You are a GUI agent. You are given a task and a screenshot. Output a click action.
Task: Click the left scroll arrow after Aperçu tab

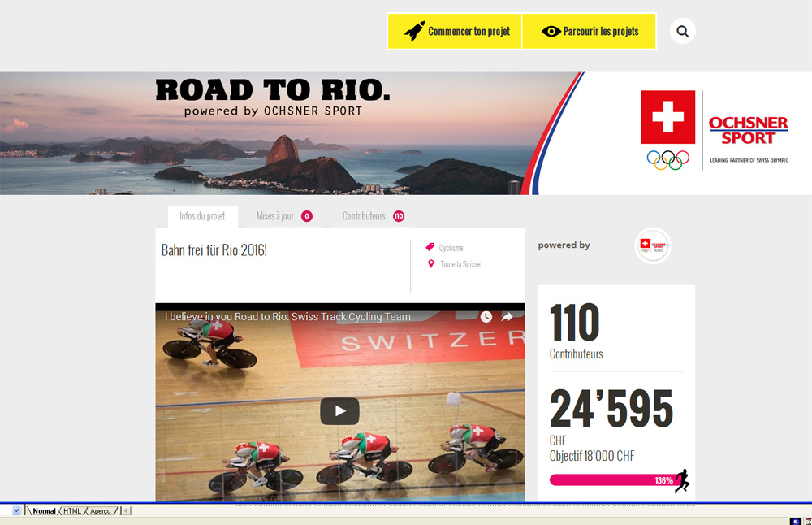point(127,511)
